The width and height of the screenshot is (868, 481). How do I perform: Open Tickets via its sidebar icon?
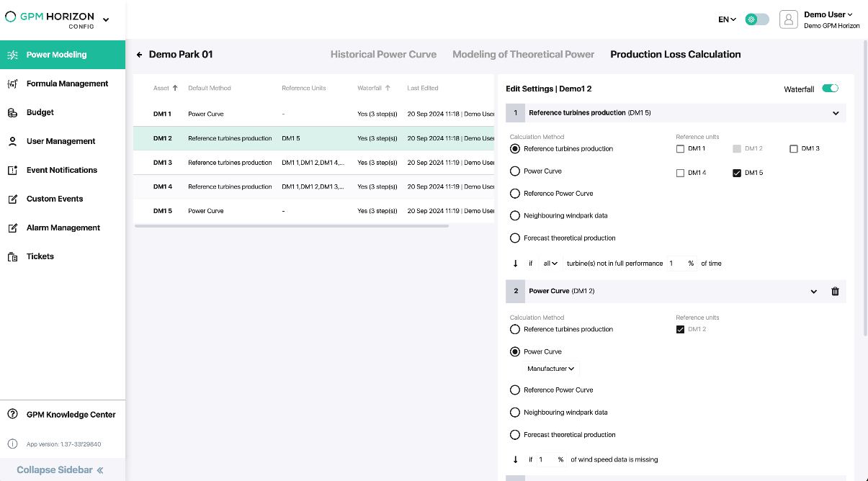(12, 256)
